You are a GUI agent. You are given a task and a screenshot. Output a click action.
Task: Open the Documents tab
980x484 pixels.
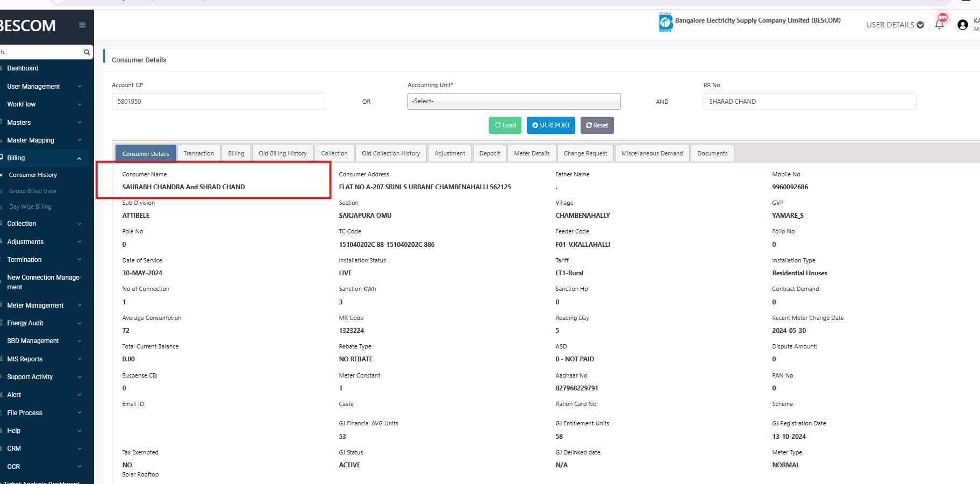point(712,153)
